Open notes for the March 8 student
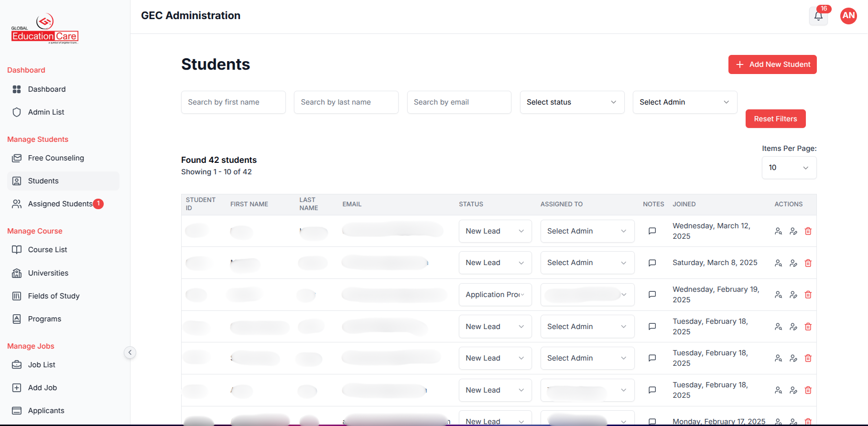The image size is (868, 426). click(652, 263)
